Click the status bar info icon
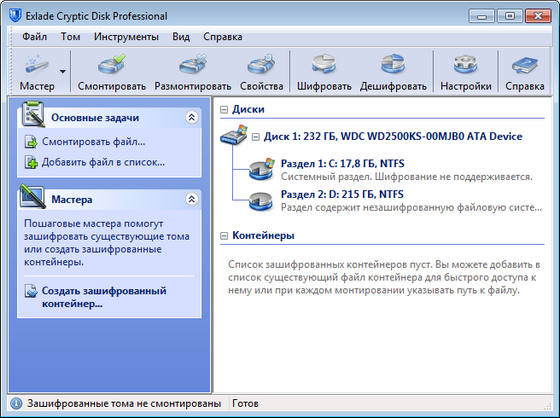560x418 pixels. point(16,404)
